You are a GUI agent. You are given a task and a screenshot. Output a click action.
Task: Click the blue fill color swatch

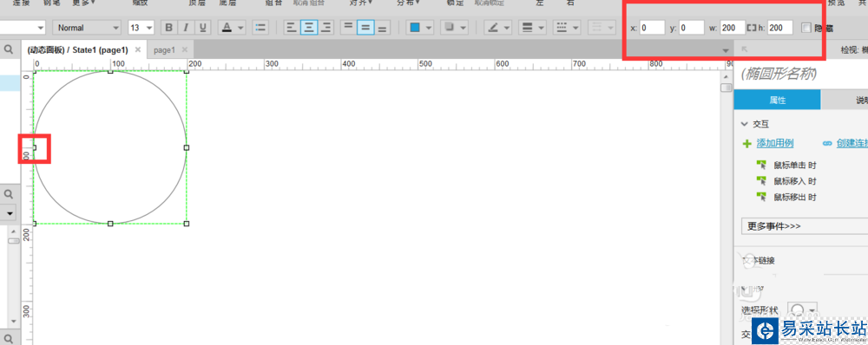click(x=415, y=27)
